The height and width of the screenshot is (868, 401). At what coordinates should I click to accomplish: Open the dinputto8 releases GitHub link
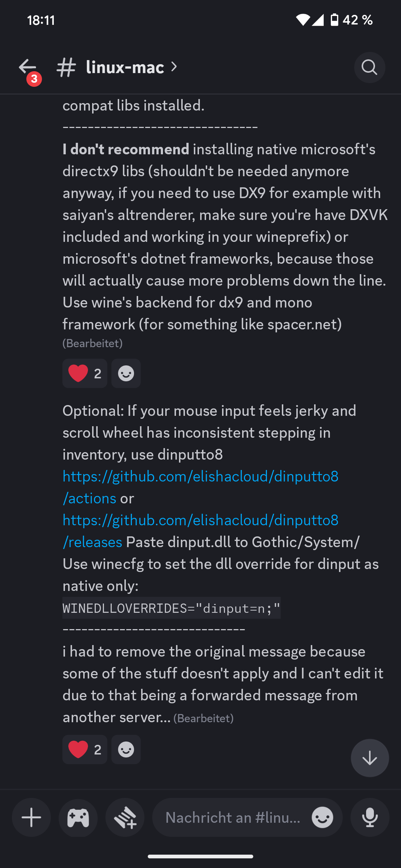[200, 520]
